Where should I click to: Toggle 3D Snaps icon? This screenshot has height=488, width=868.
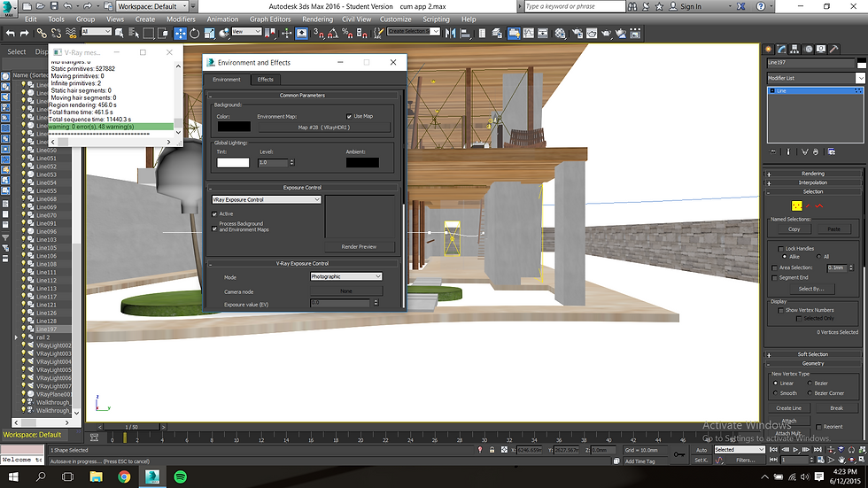click(x=319, y=33)
